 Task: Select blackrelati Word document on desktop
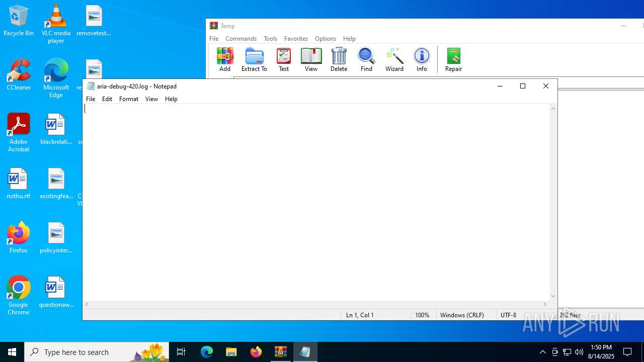pyautogui.click(x=56, y=130)
